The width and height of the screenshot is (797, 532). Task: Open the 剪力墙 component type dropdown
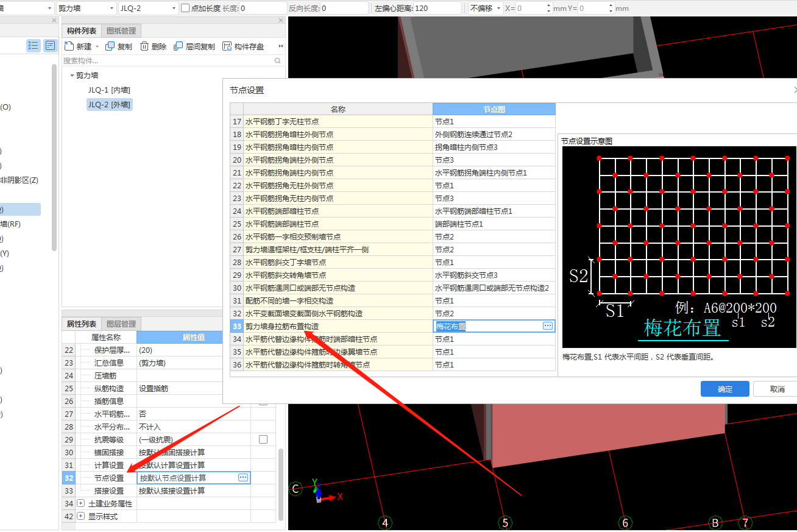click(x=112, y=8)
